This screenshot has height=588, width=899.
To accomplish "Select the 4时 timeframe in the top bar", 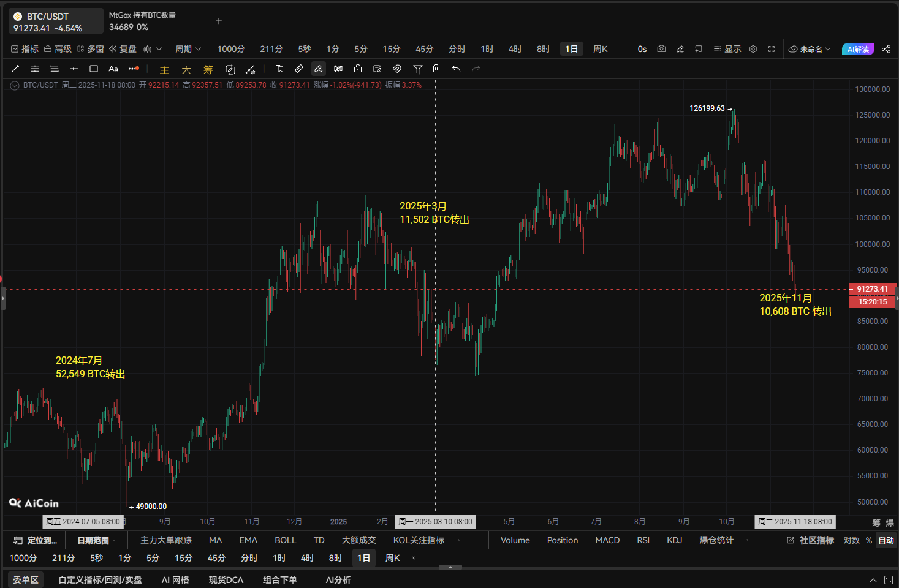I will (x=515, y=49).
